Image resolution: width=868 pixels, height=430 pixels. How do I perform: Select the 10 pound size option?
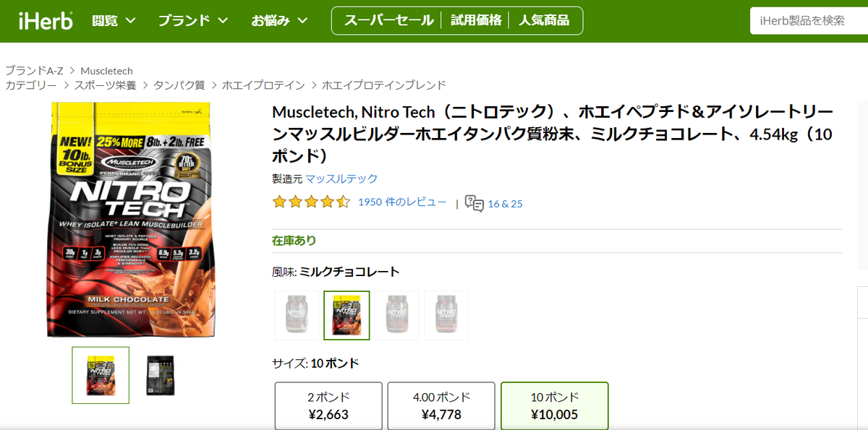(x=555, y=406)
